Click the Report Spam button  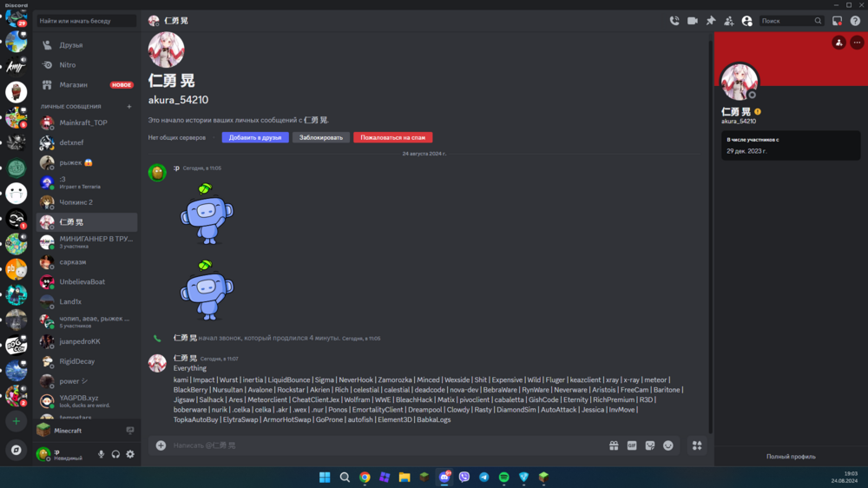pyautogui.click(x=393, y=137)
